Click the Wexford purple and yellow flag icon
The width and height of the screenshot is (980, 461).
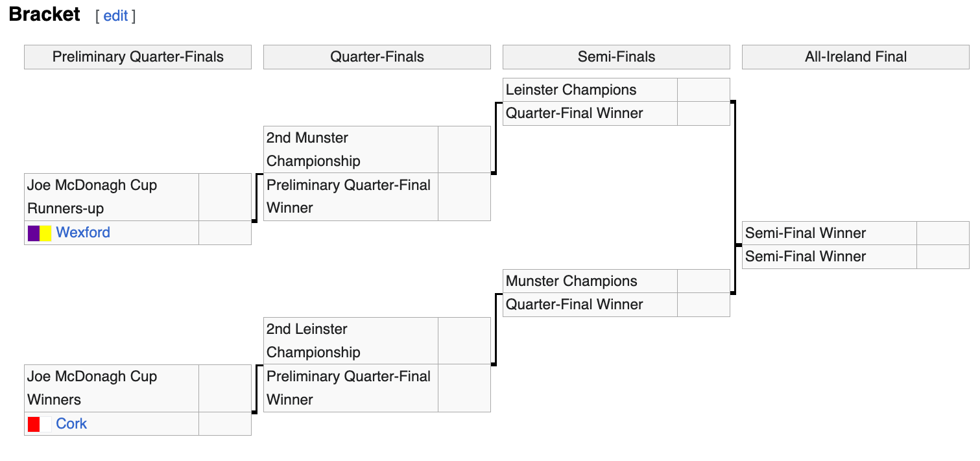coord(40,233)
